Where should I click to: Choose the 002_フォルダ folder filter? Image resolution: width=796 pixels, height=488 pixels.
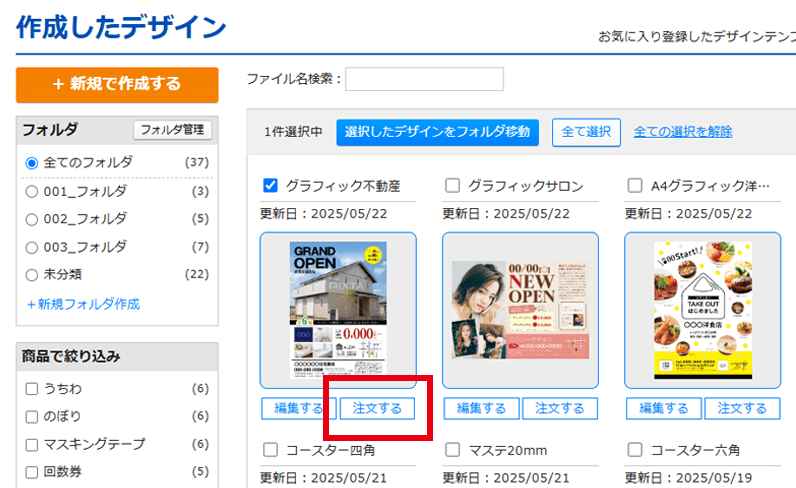click(31, 219)
